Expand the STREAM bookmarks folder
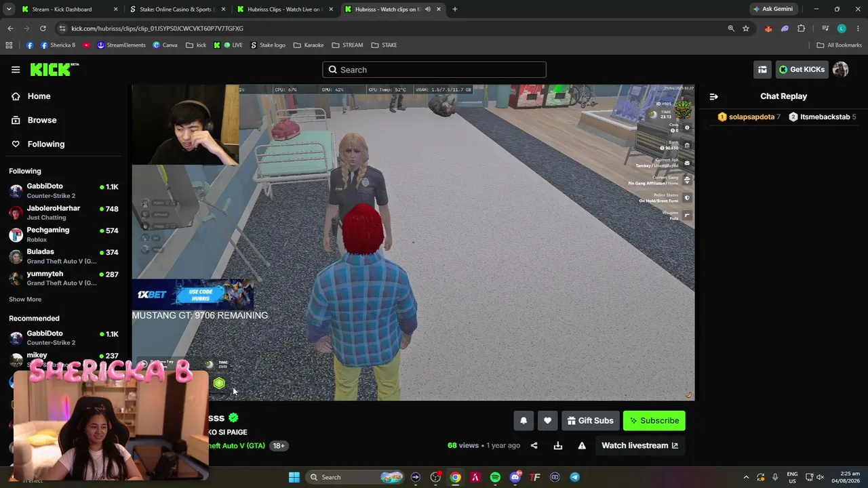The image size is (868, 488). pos(347,45)
